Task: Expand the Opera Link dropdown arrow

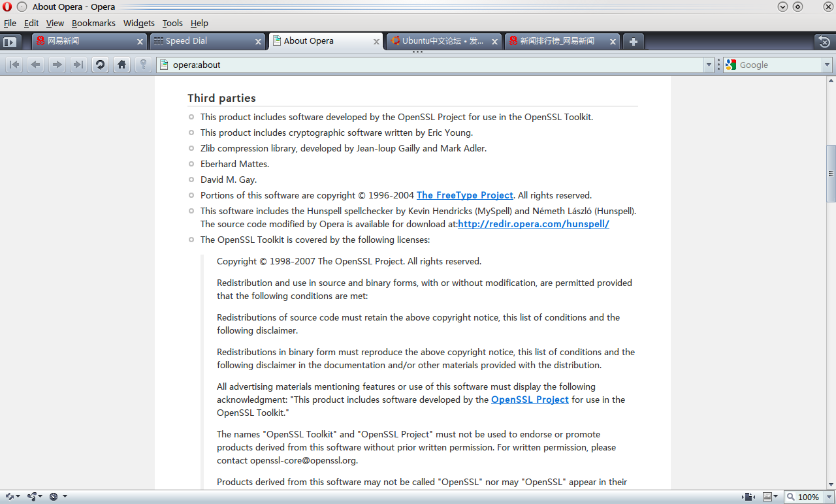Action: [18, 497]
